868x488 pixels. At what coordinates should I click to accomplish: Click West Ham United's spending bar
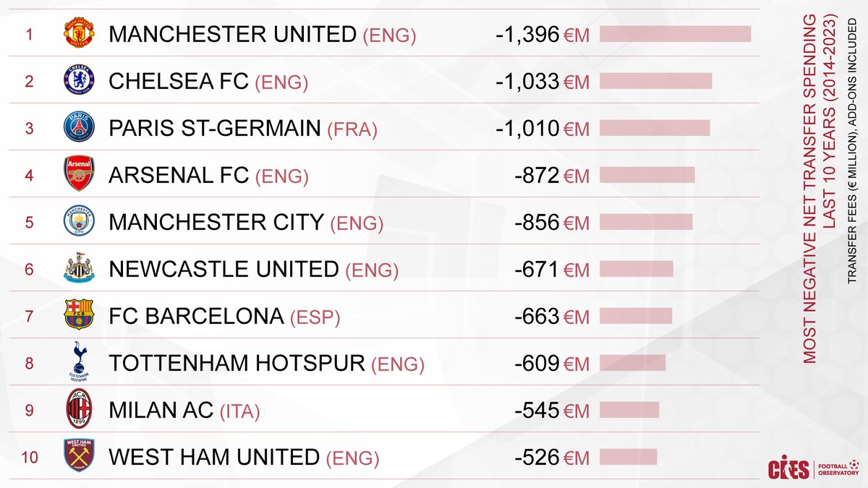628,457
